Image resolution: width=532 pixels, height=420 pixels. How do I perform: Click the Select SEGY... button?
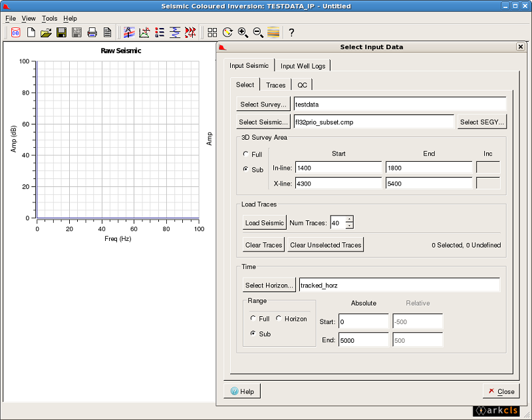tap(482, 122)
